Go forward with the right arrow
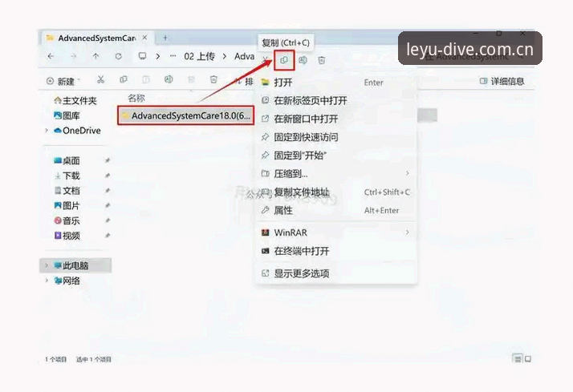Screen dimensions: 573x392 click(74, 56)
